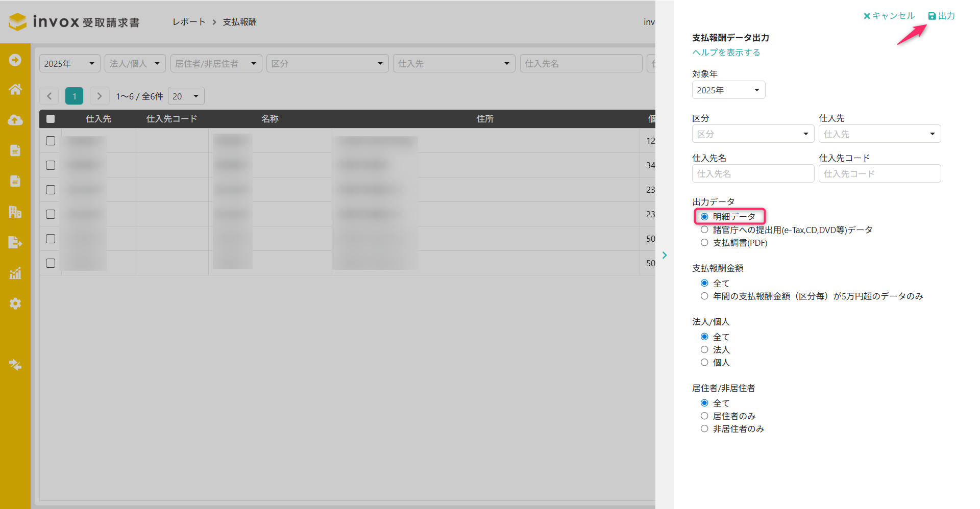Select 支払調書(PDF) output option
This screenshot has width=980, height=509.
click(x=704, y=243)
